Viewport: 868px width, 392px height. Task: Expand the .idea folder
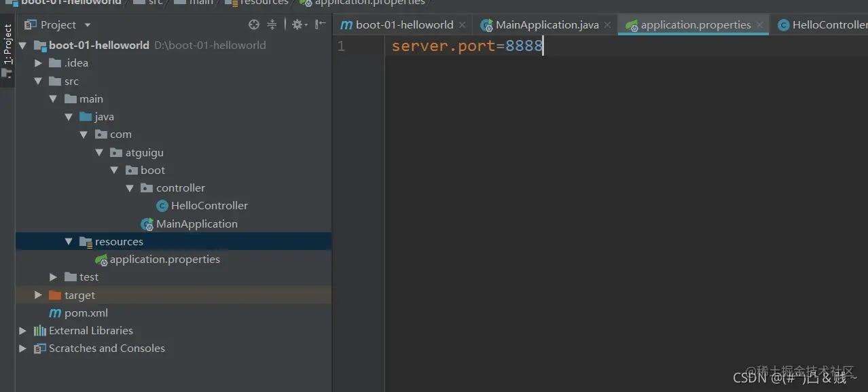(x=38, y=63)
